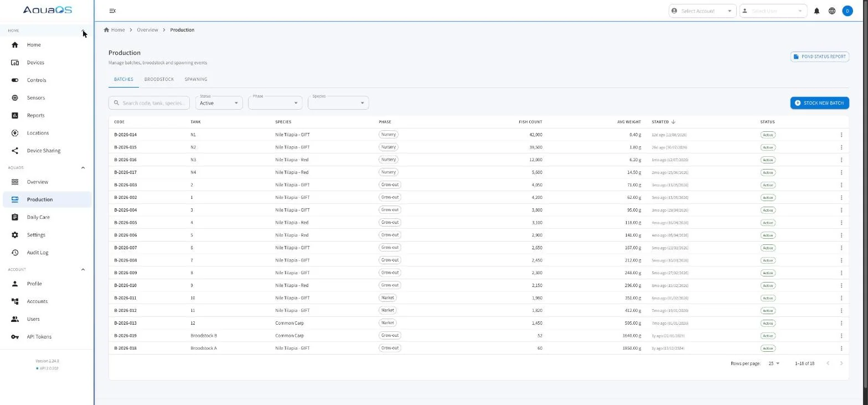Follow the Home breadcrumb link

(115, 30)
